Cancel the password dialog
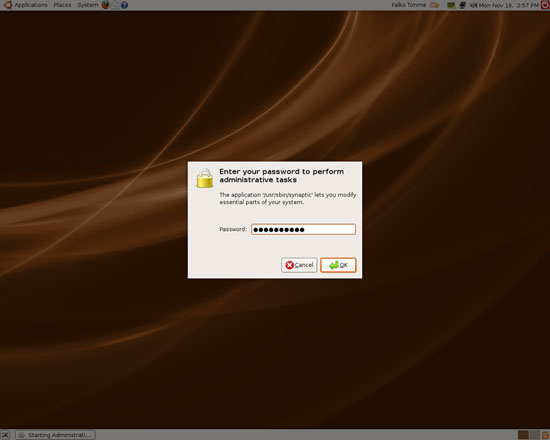The width and height of the screenshot is (550, 440). pyautogui.click(x=299, y=265)
